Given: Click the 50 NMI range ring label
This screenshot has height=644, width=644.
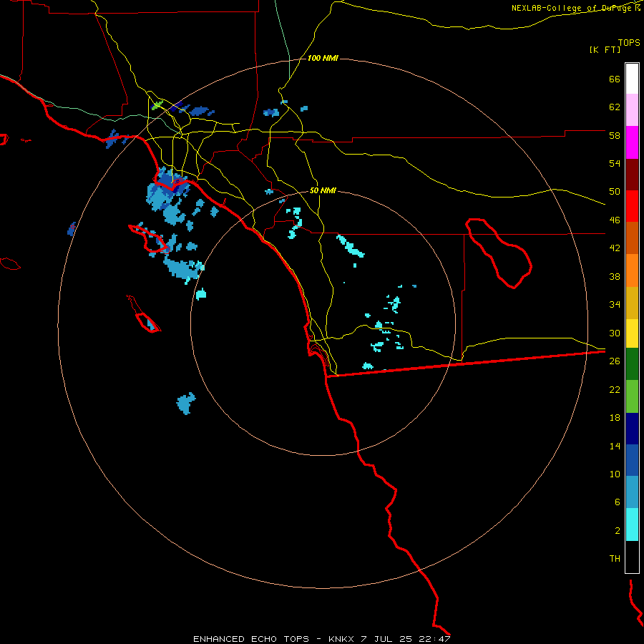Looking at the screenshot, I should [323, 190].
